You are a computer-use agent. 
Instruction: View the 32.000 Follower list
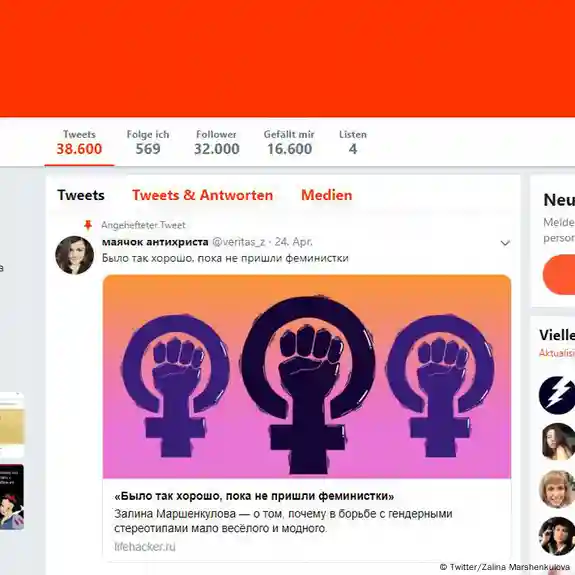216,143
